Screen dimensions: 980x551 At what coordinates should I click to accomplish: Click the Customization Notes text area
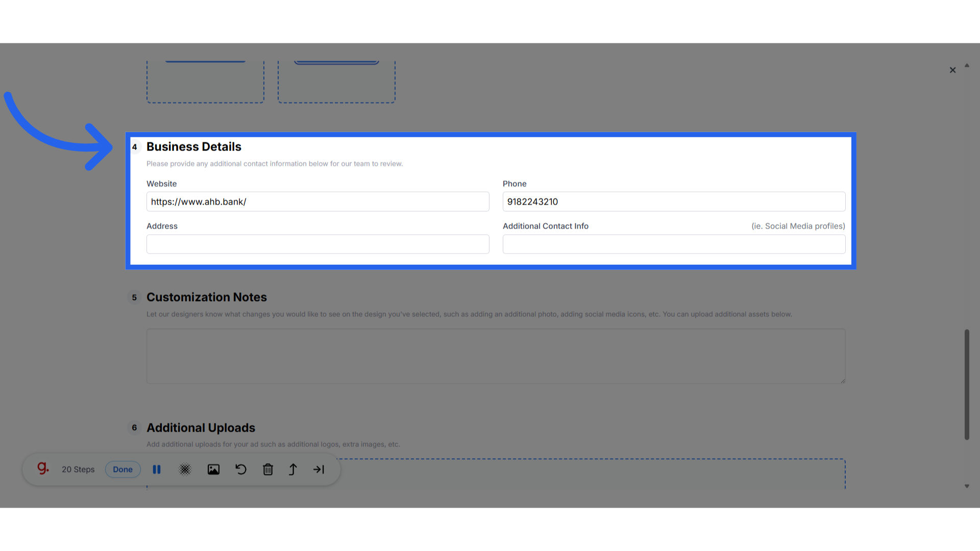(x=496, y=356)
